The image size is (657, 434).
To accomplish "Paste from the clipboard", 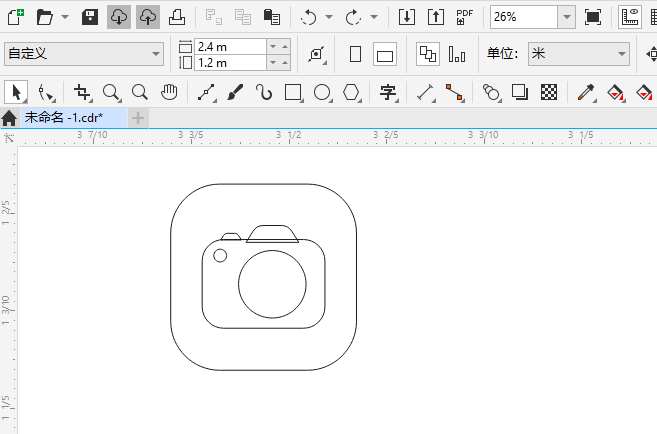I will [x=272, y=17].
